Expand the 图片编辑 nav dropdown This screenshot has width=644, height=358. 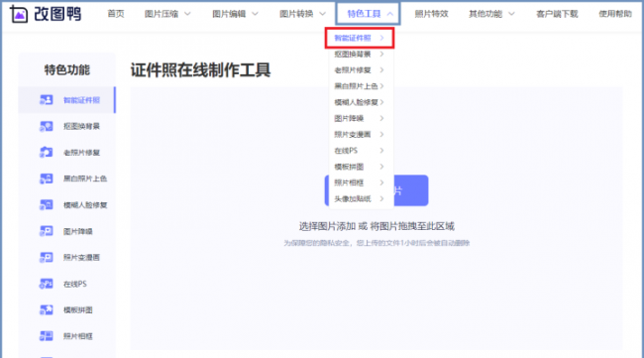click(x=236, y=14)
